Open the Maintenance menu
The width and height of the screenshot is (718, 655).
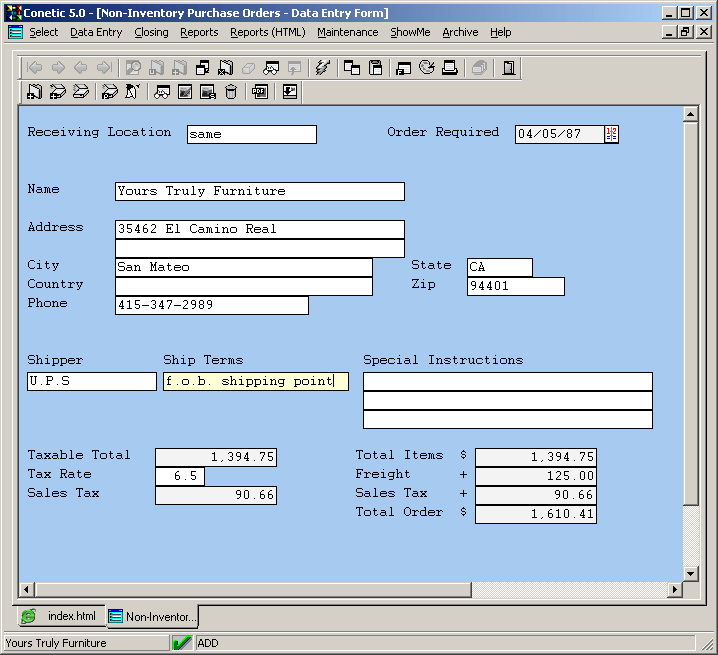point(347,32)
